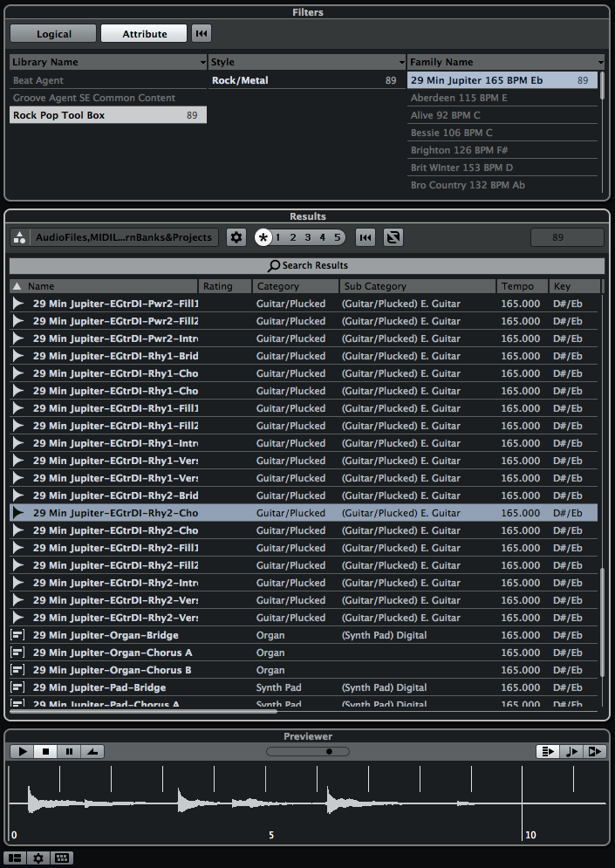Click the Search Results field
The image size is (615, 868).
[307, 266]
